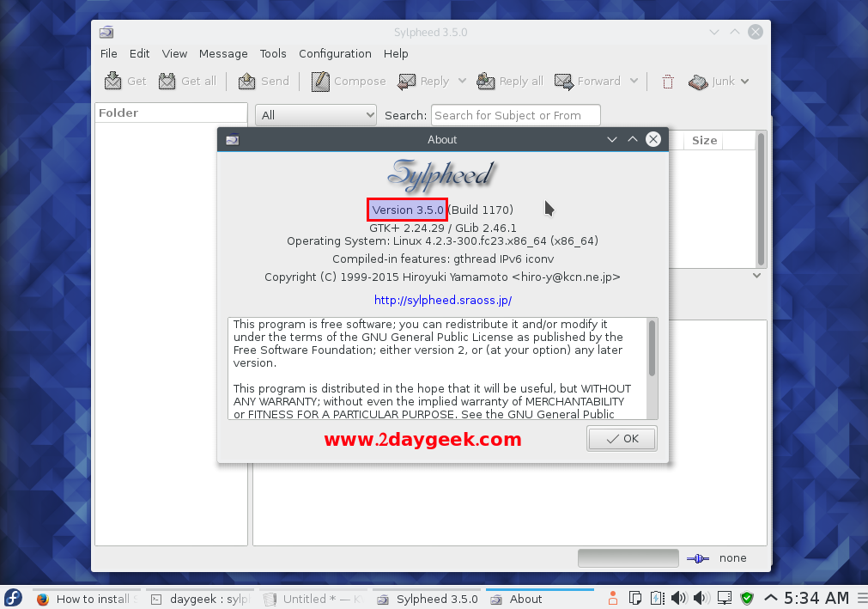This screenshot has width=868, height=609.
Task: Click the GTK+ 2.24.29 version line
Action: pyautogui.click(x=443, y=228)
